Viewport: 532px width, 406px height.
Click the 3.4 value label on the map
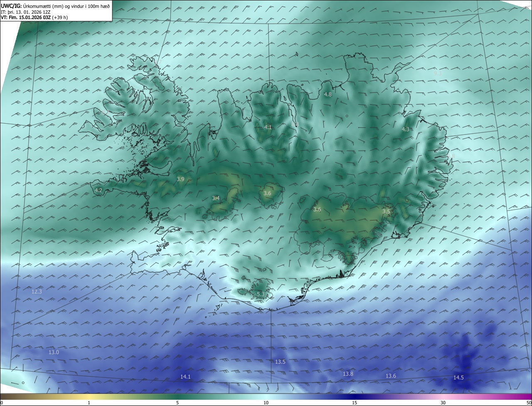pyautogui.click(x=216, y=198)
